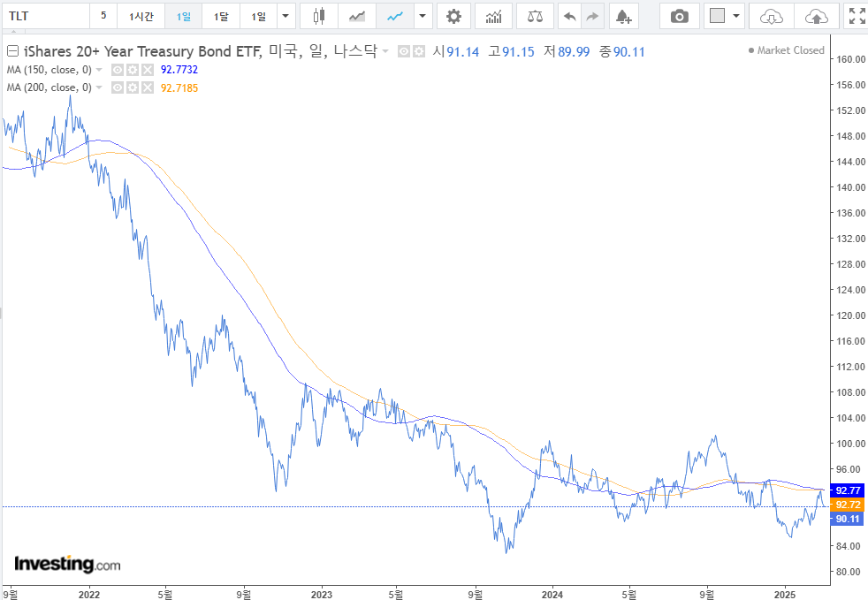Select the area chart type icon

tap(357, 16)
